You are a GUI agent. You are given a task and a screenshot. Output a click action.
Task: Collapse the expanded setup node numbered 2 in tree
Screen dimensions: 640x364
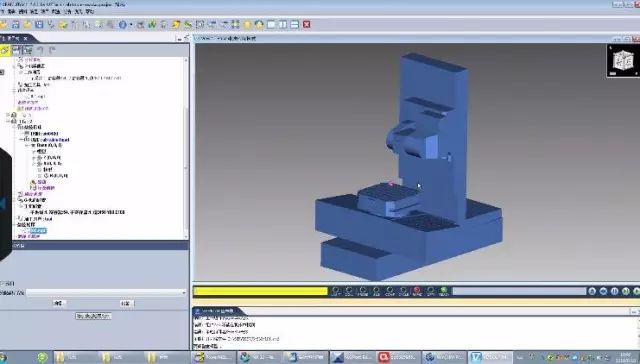tap(8, 121)
